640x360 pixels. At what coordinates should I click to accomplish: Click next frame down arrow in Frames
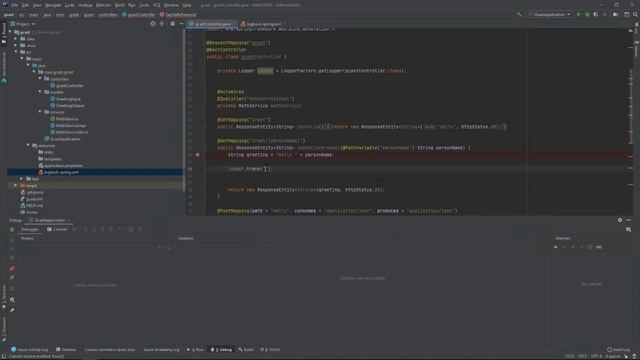click(168, 247)
